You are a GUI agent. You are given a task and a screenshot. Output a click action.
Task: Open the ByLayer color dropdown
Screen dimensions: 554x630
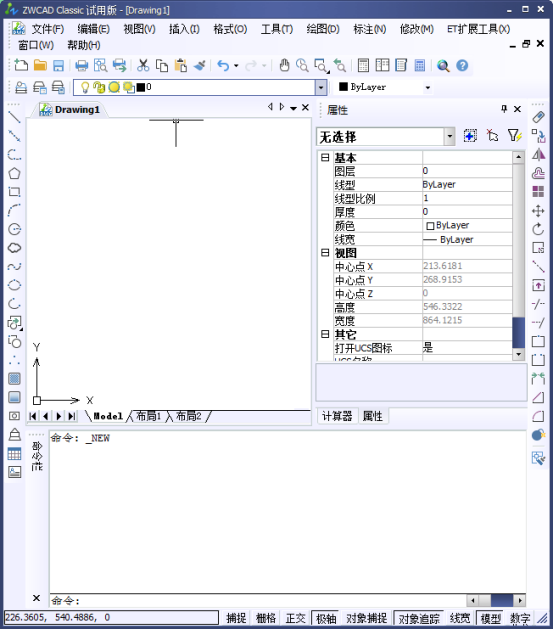pos(428,87)
